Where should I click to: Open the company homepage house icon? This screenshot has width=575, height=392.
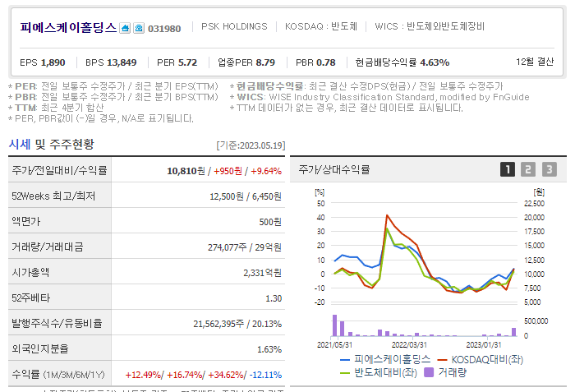125,28
